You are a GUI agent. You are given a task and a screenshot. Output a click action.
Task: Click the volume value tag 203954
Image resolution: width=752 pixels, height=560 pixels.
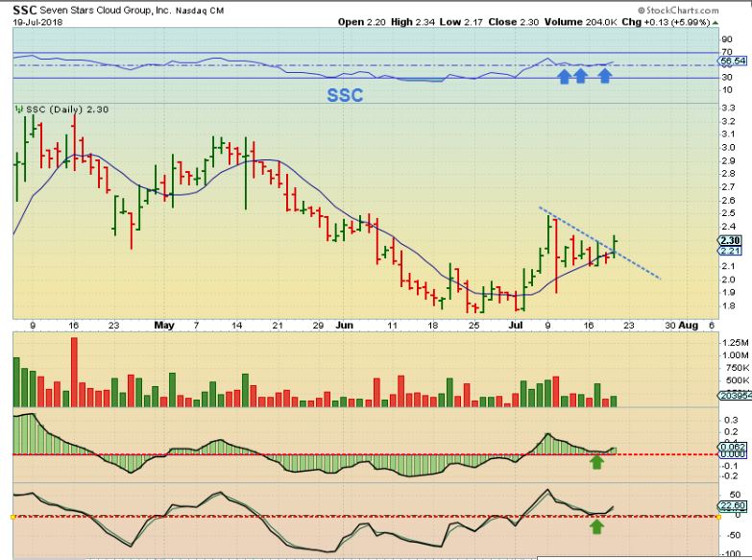[734, 396]
